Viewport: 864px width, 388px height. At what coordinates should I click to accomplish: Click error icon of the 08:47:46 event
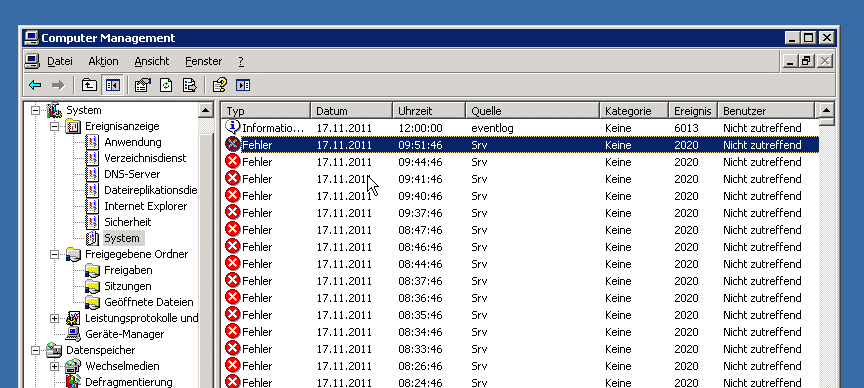pos(233,230)
